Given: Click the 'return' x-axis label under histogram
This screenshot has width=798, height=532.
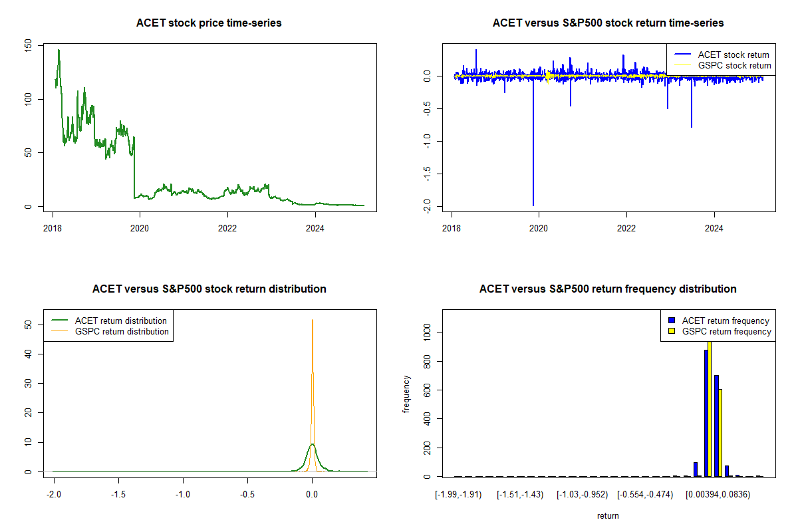Looking at the screenshot, I should point(608,515).
